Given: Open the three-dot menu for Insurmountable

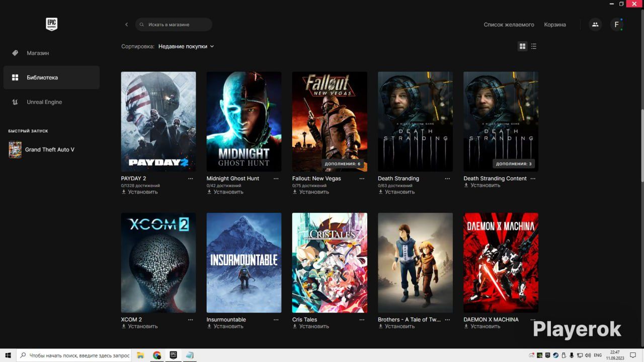Looking at the screenshot, I should (276, 320).
